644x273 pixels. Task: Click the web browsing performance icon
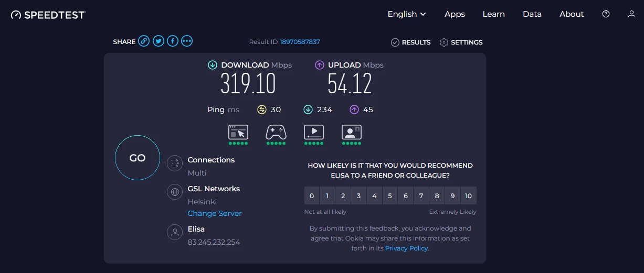click(238, 132)
